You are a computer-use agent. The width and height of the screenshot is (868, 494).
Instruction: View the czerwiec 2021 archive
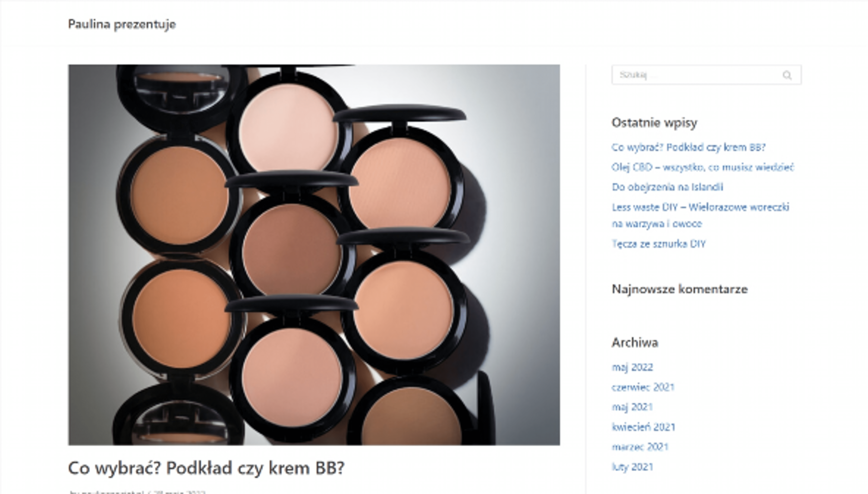point(643,387)
